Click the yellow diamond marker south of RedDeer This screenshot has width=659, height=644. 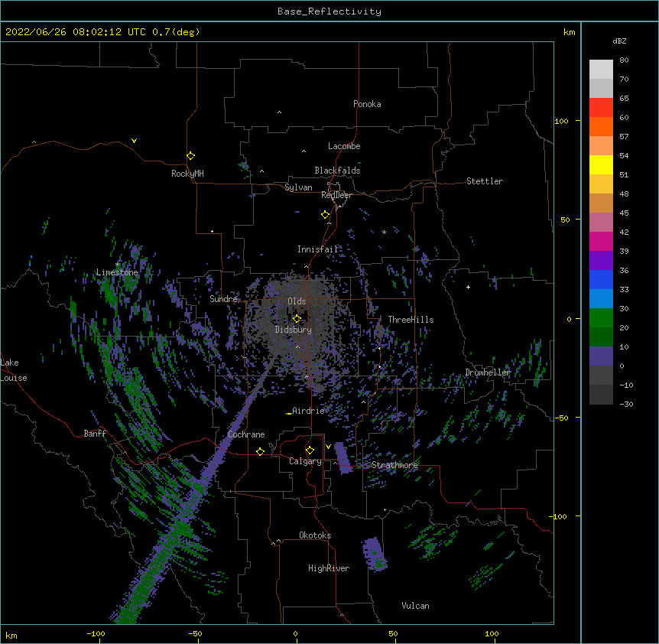click(326, 215)
